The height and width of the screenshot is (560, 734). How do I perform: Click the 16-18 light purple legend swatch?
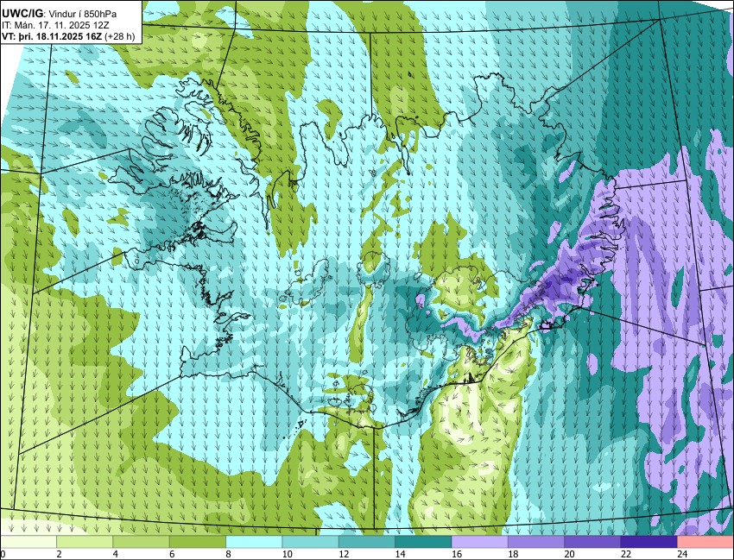[x=480, y=542]
